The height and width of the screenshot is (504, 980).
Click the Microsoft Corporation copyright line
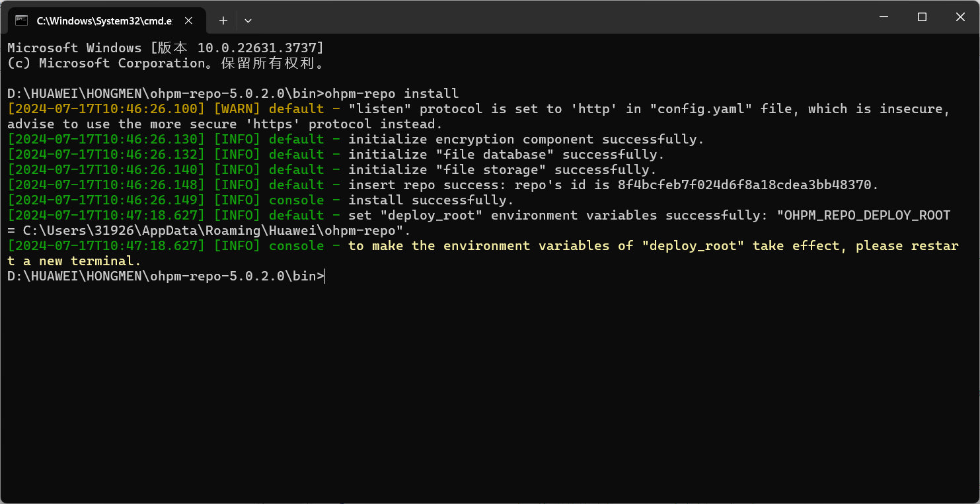[x=166, y=63]
